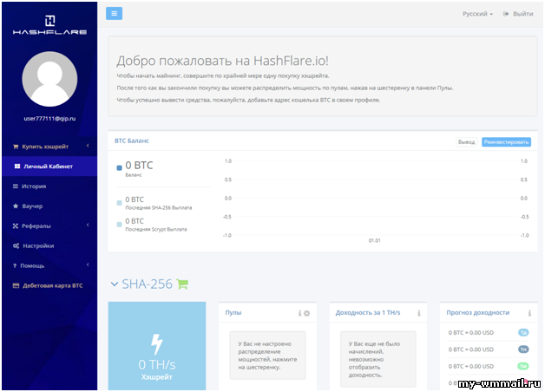Click the welcome heading Добро пожаловать
545x392 pixels.
(x=222, y=61)
